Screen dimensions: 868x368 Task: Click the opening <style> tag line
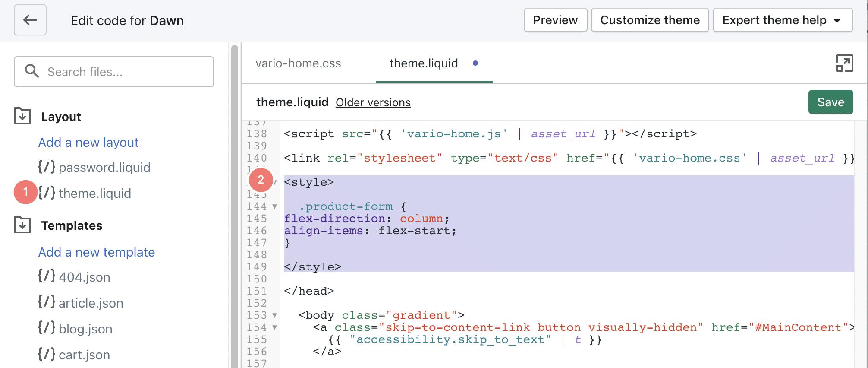(309, 182)
